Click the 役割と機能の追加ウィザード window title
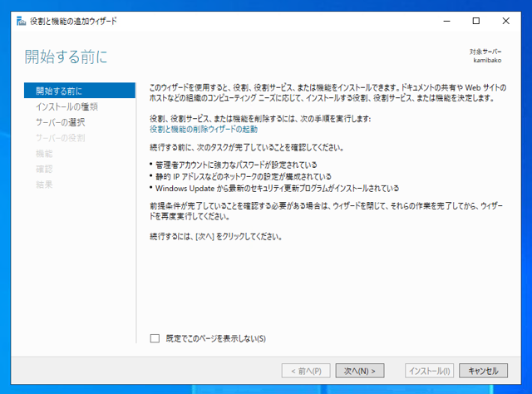The height and width of the screenshot is (394, 532). pyautogui.click(x=73, y=21)
